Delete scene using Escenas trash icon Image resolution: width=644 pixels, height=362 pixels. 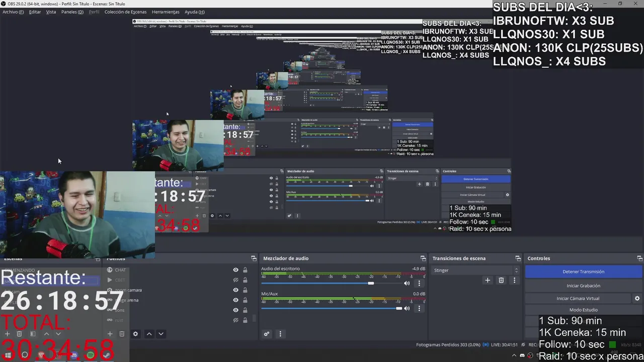(x=19, y=334)
